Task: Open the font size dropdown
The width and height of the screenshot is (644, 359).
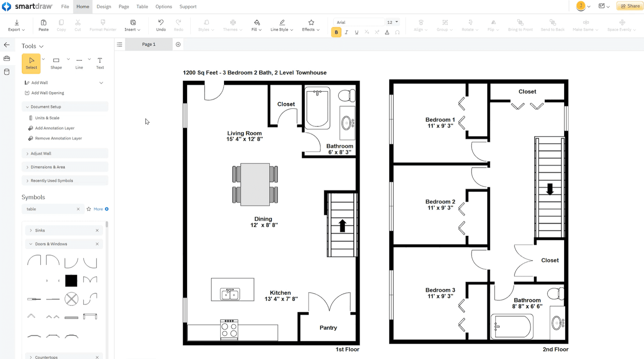Action: (392, 22)
